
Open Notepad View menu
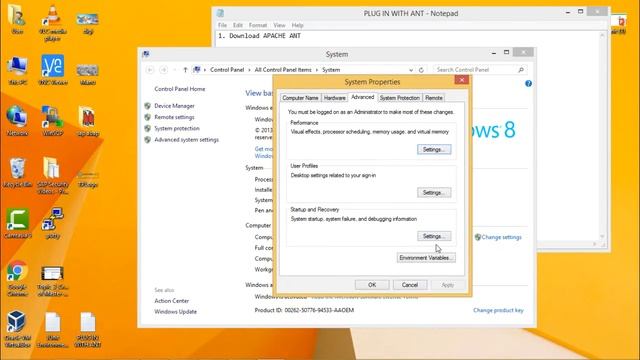[x=279, y=25]
